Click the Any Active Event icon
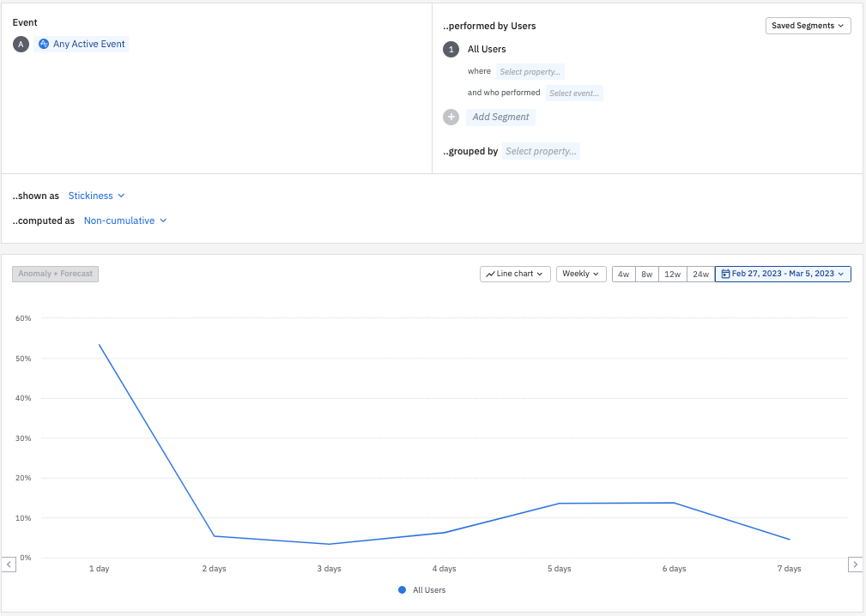The height and width of the screenshot is (616, 866). tap(44, 44)
